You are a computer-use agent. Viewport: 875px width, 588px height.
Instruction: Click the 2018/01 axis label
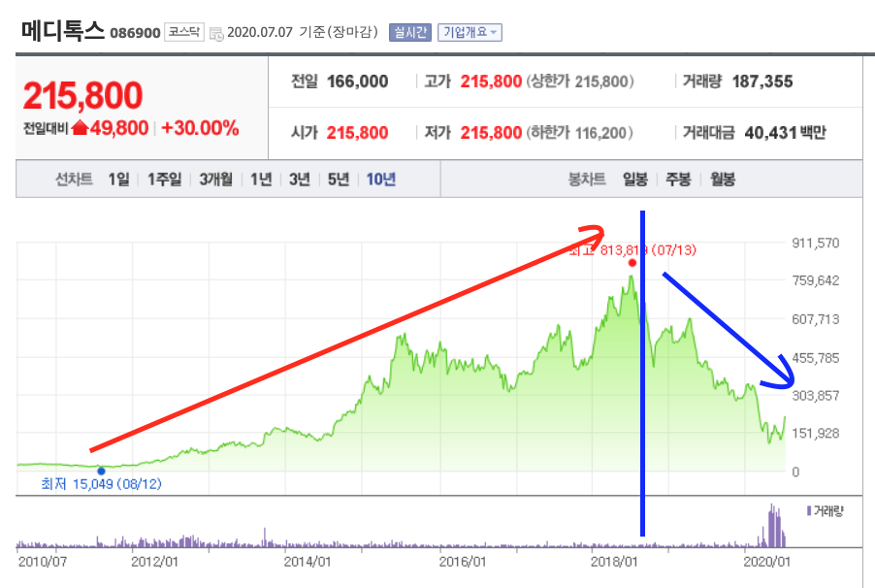614,561
